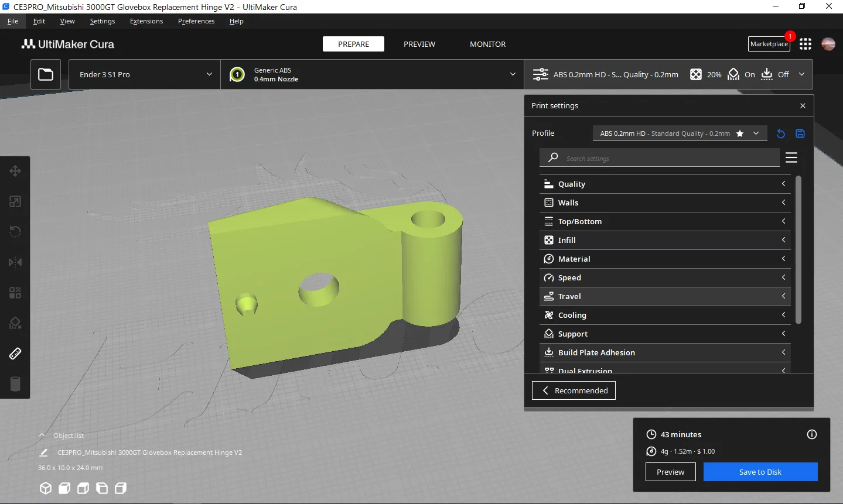The image size is (843, 504).
Task: Reset profile changes with the undo arrow icon
Action: pyautogui.click(x=780, y=133)
